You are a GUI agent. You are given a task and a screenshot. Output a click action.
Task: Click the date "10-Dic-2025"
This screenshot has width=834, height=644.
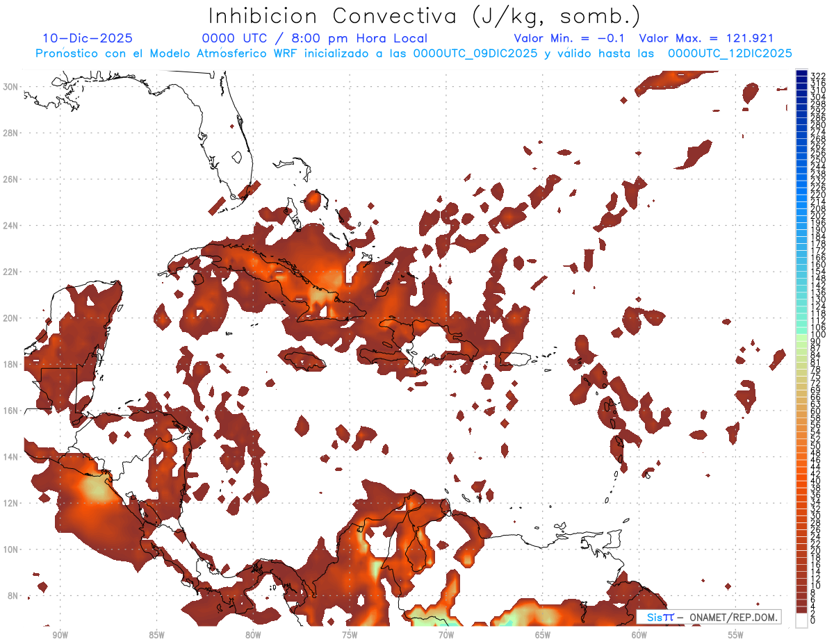pos(88,39)
